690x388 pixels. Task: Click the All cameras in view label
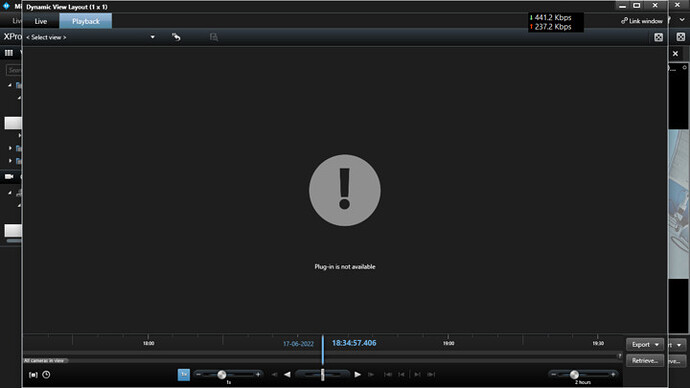pyautogui.click(x=44, y=361)
